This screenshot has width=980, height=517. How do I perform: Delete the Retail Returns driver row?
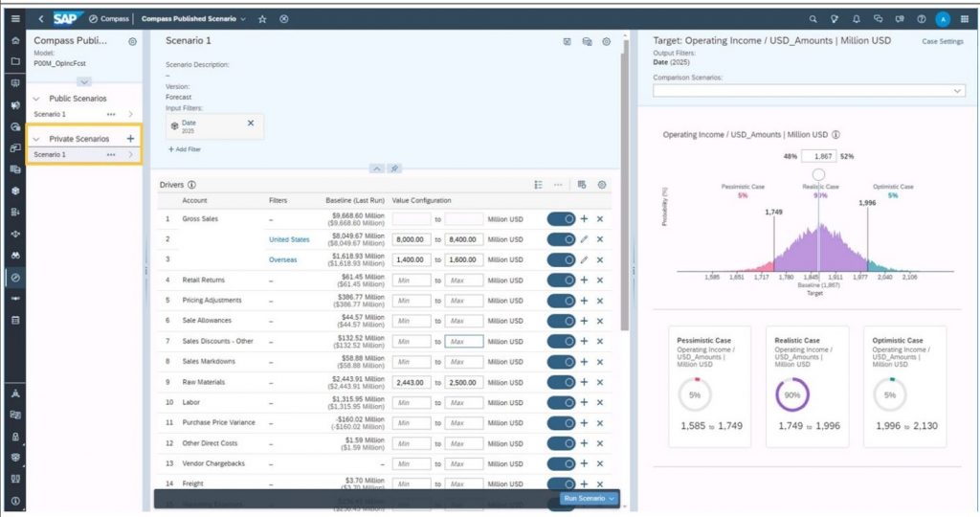600,280
